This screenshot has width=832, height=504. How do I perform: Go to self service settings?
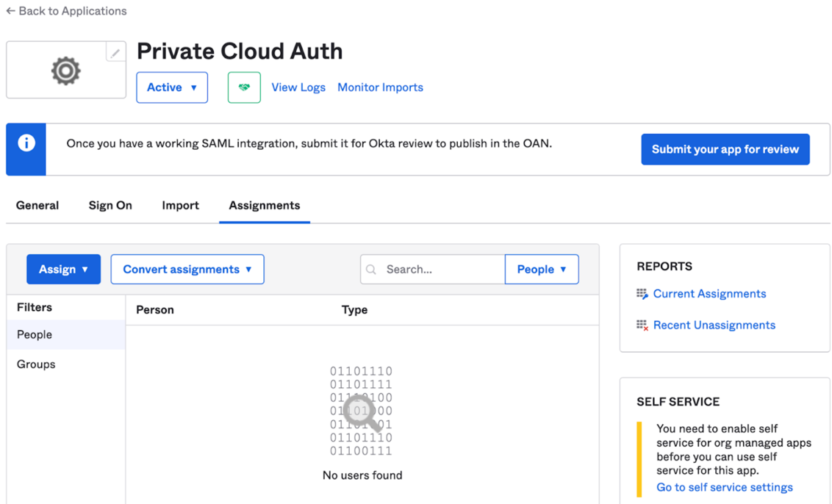tap(724, 487)
